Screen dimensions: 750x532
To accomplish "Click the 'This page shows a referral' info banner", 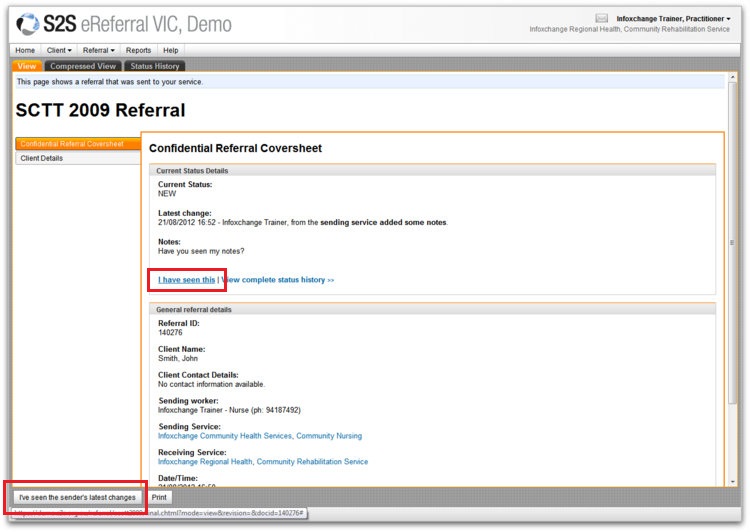I will click(x=369, y=82).
